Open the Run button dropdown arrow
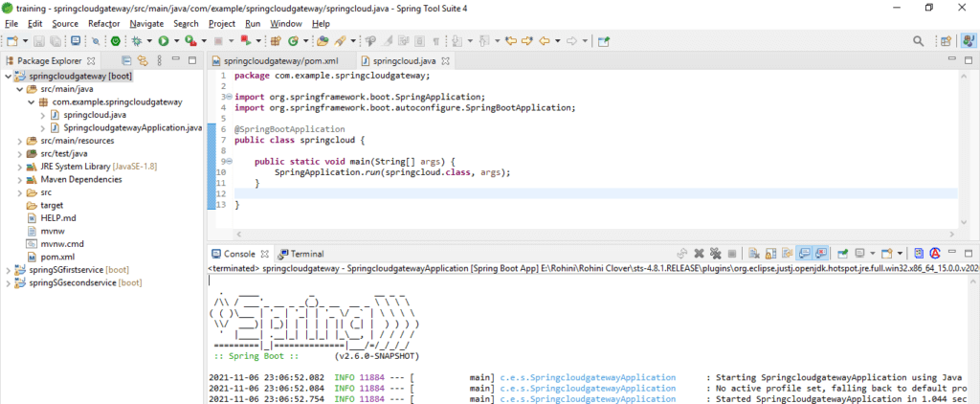 click(x=176, y=40)
